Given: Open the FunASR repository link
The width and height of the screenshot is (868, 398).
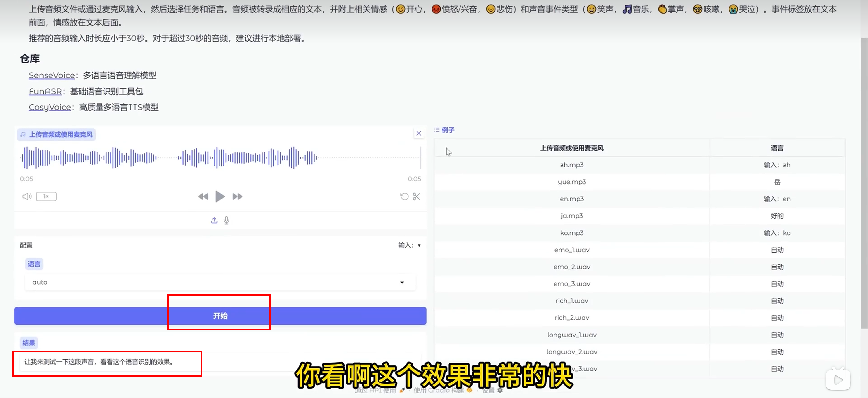Looking at the screenshot, I should (45, 91).
